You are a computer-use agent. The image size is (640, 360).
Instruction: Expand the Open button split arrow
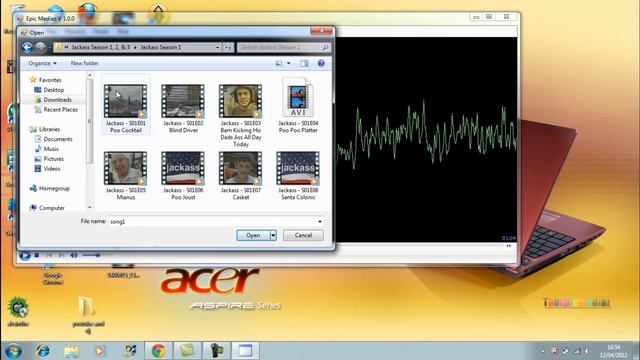pos(273,235)
